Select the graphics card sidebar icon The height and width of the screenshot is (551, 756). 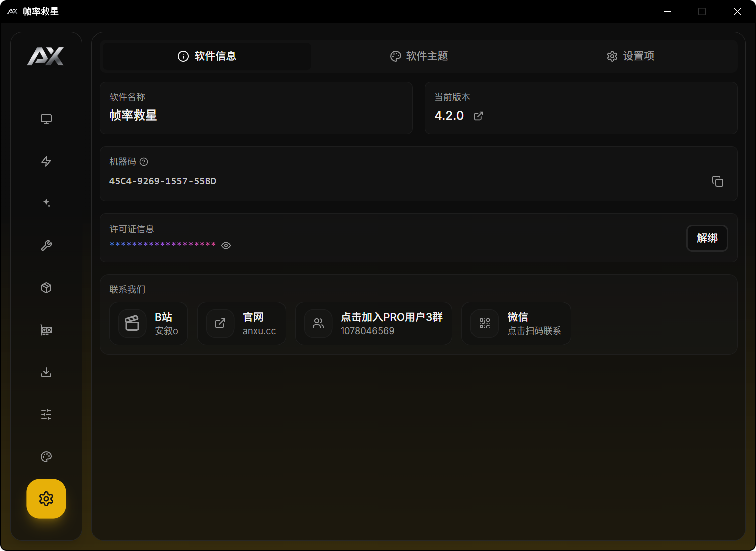click(46, 330)
